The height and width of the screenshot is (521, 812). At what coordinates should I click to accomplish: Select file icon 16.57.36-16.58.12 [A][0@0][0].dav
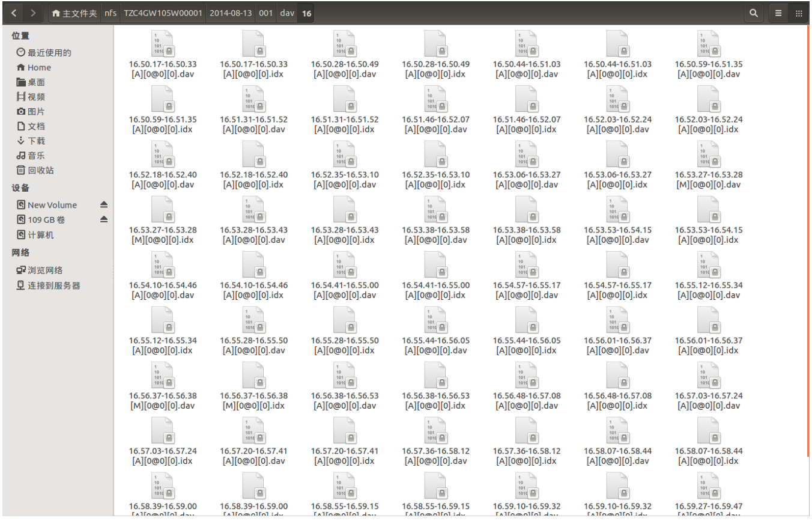[435, 431]
